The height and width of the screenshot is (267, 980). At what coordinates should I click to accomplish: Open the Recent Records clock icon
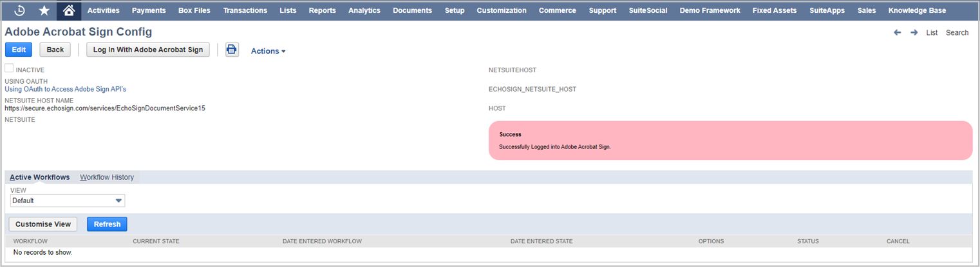(19, 10)
